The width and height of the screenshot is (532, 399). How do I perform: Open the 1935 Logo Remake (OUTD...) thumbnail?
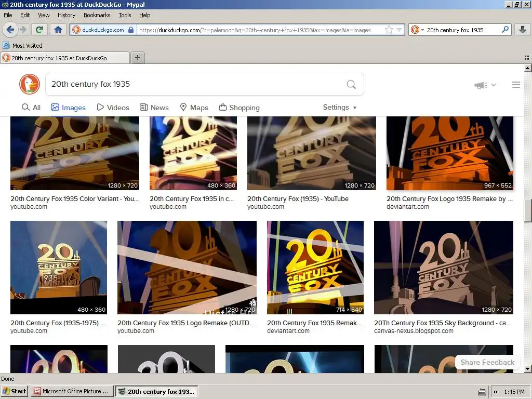coord(187,268)
